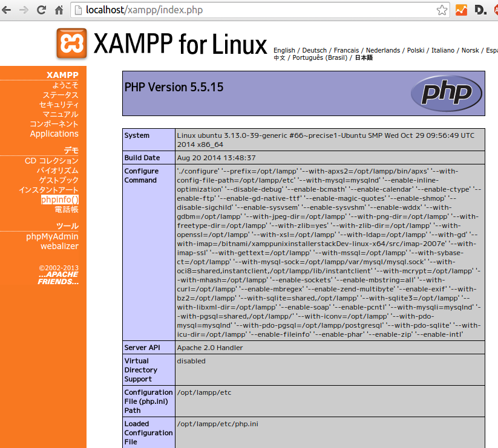The height and width of the screenshot is (448, 498).
Task: Switch language to Nederlands
Action: coord(383,50)
